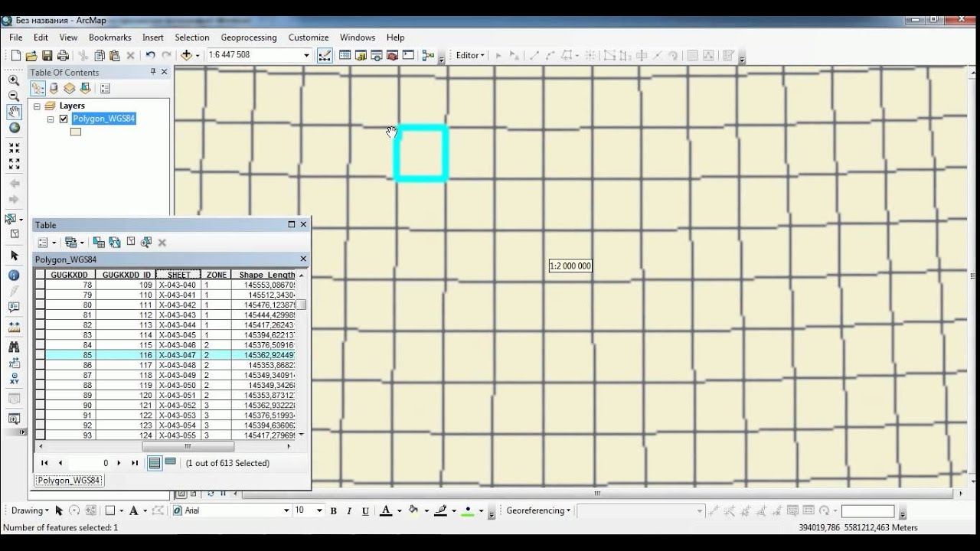Screen dimensions: 980x551
Task: Zoom to Full Extent globe icon
Action: pos(14,128)
